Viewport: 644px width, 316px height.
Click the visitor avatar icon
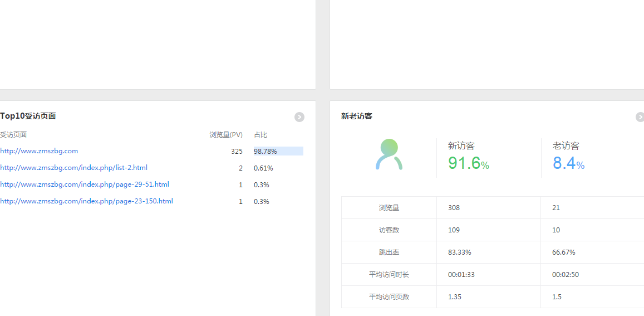[x=389, y=154]
